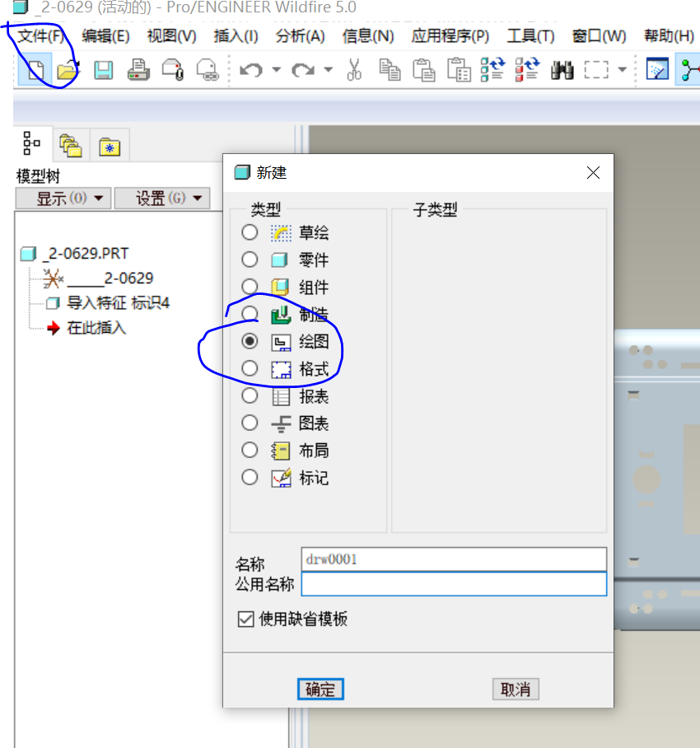
Task: Open the folder Open-file toolbar icon
Action: point(68,70)
